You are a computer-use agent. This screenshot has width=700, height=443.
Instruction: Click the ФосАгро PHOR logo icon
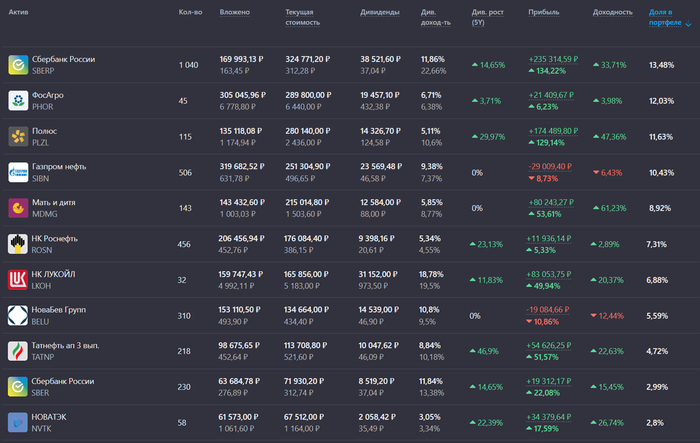click(x=18, y=101)
